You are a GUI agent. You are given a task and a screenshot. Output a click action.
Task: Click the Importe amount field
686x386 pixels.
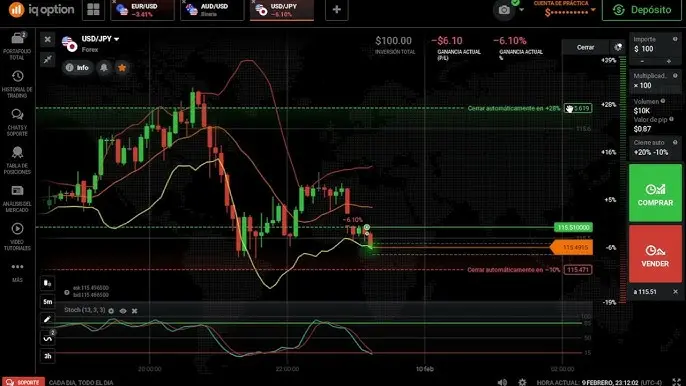point(655,49)
